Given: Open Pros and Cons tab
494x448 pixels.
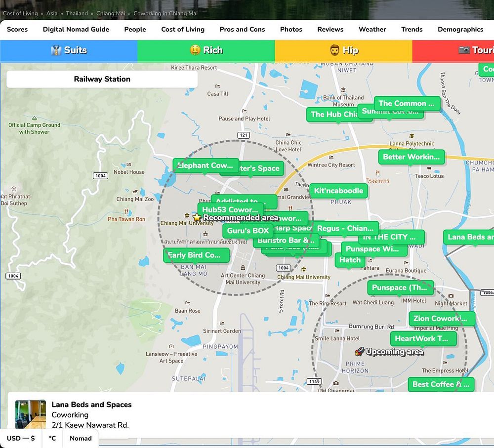Looking at the screenshot, I should [242, 29].
